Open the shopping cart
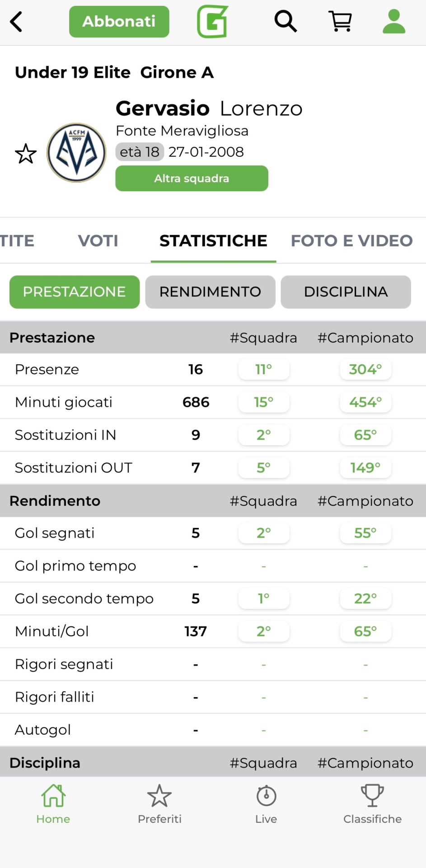 340,21
